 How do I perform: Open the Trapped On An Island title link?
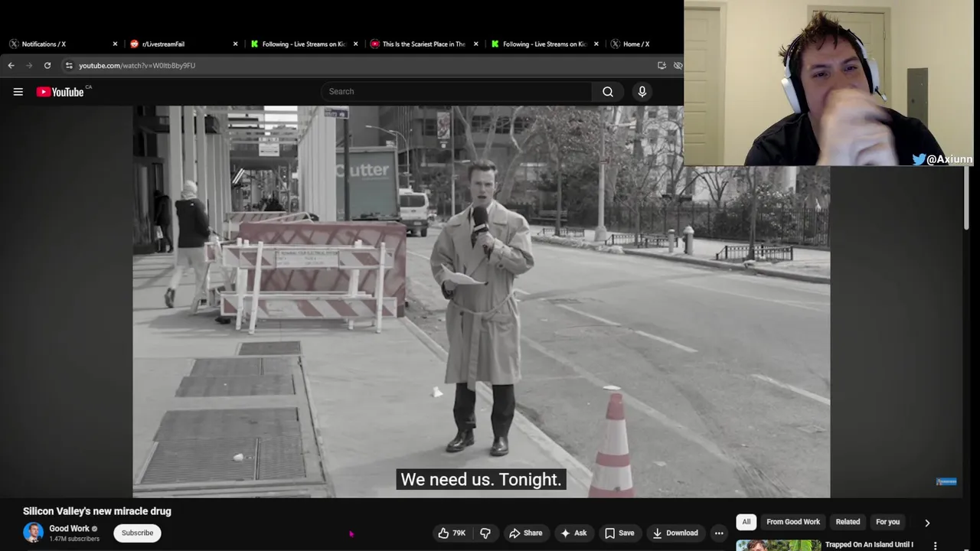[869, 545]
